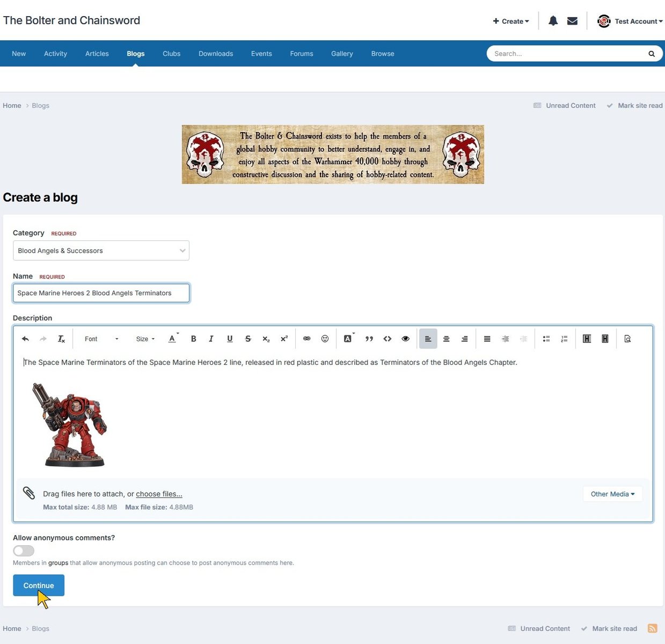This screenshot has height=644, width=665.
Task: Click top Mark site read link
Action: click(634, 106)
